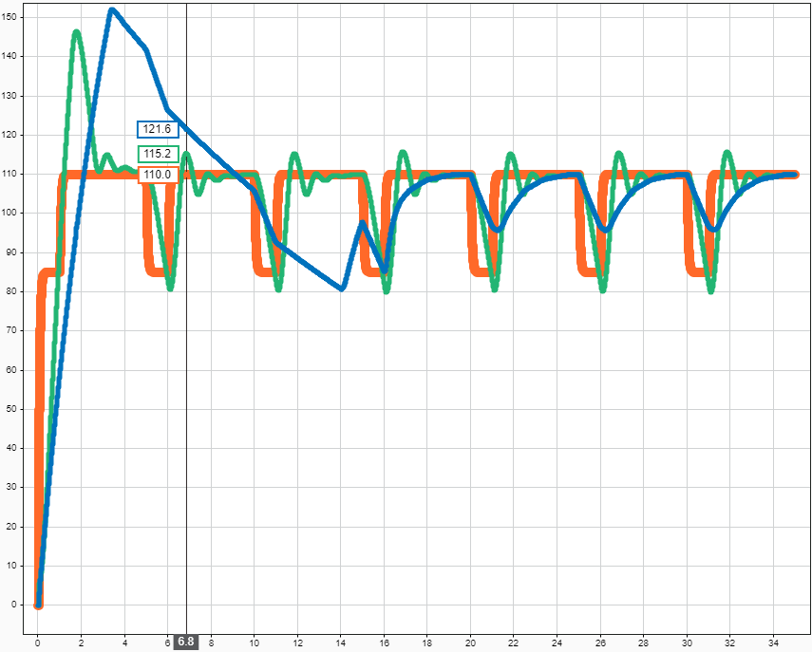This screenshot has width=812, height=652.
Task: Click the x-axis tick label 20
Action: pyautogui.click(x=470, y=643)
